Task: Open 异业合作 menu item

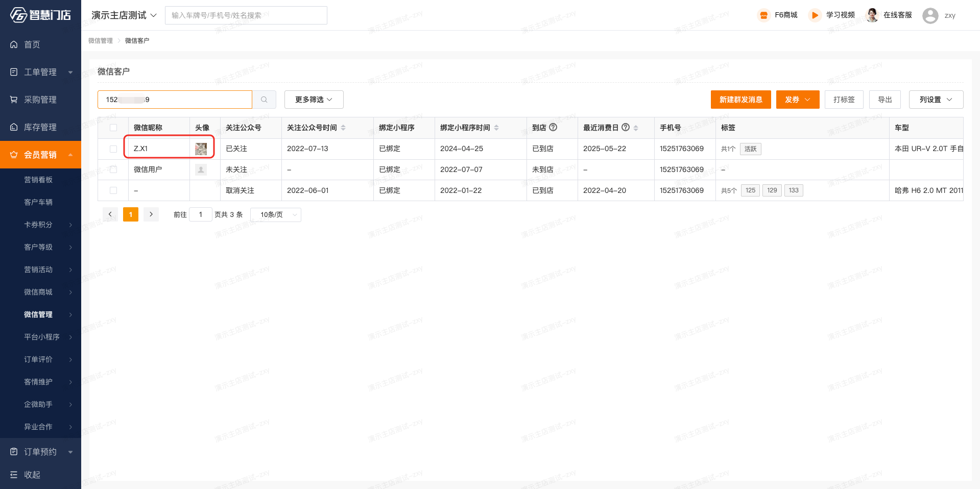Action: [38, 427]
